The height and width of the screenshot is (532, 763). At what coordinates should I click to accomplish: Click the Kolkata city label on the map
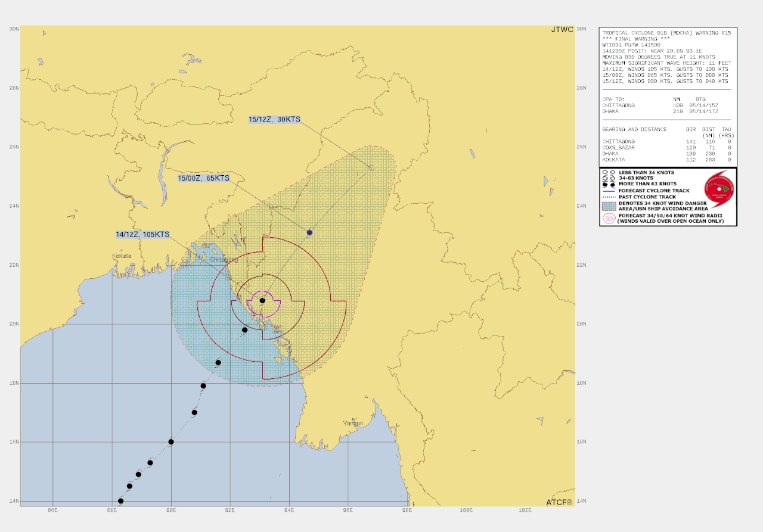tap(122, 256)
